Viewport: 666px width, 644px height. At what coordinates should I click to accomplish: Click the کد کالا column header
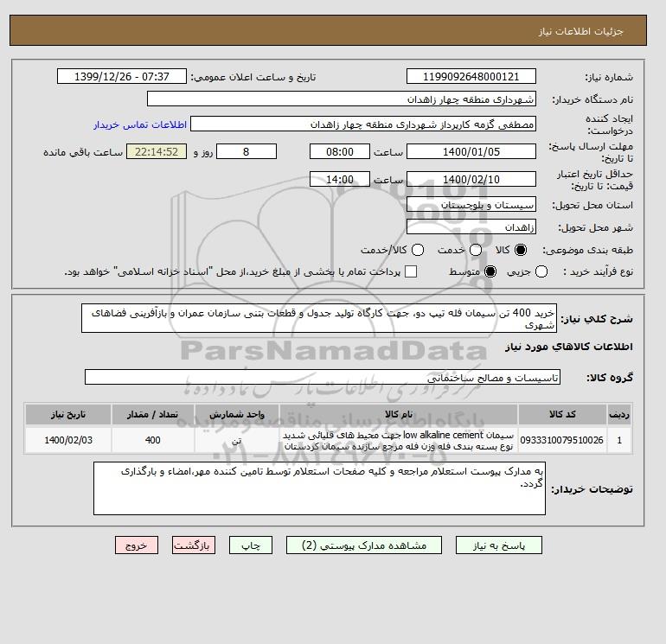coord(562,414)
